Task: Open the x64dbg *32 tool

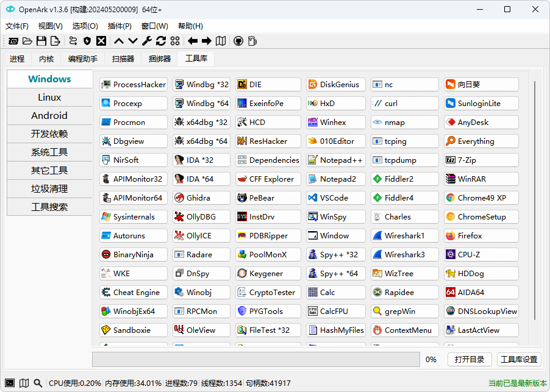Action: click(201, 123)
